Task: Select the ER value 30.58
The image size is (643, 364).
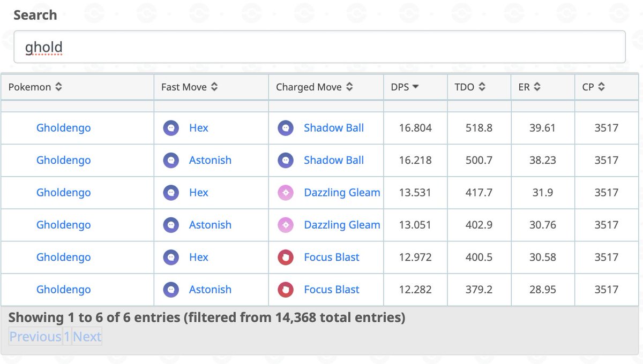Action: click(543, 257)
